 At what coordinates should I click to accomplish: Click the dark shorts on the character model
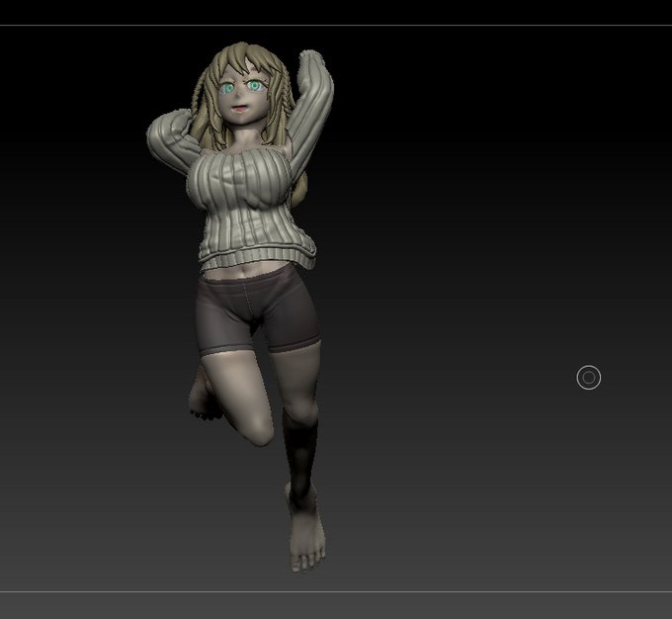257,312
